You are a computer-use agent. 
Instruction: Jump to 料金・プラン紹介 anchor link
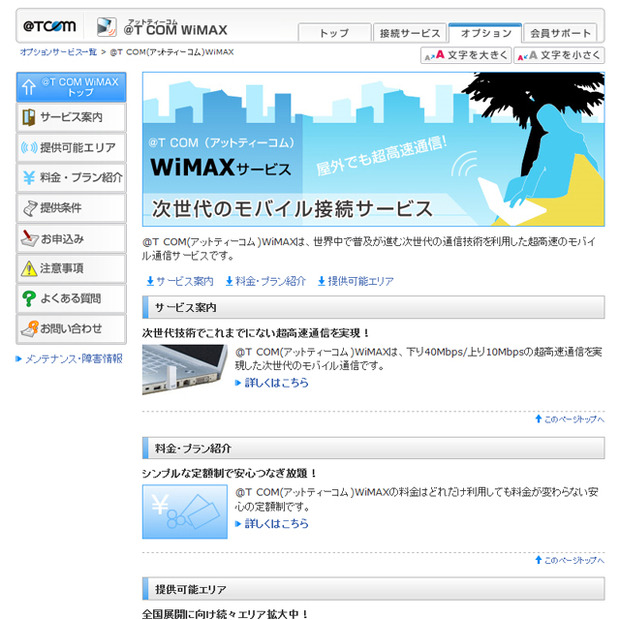[270, 282]
